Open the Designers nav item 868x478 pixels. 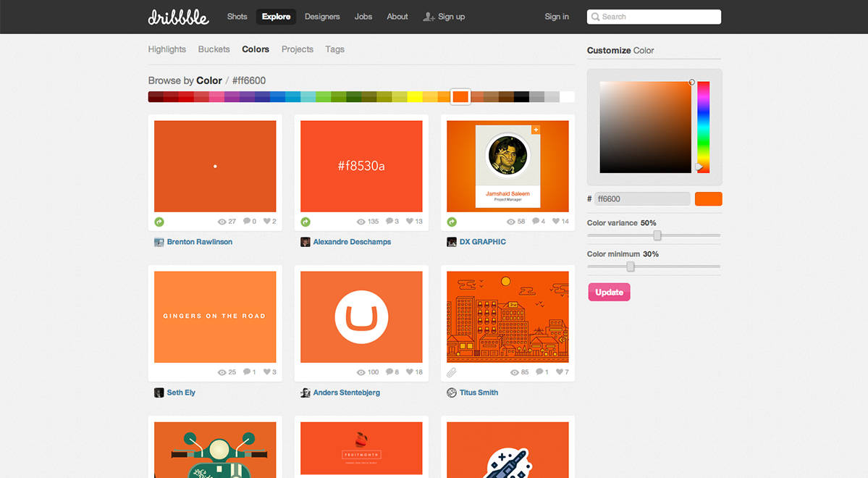(x=322, y=17)
